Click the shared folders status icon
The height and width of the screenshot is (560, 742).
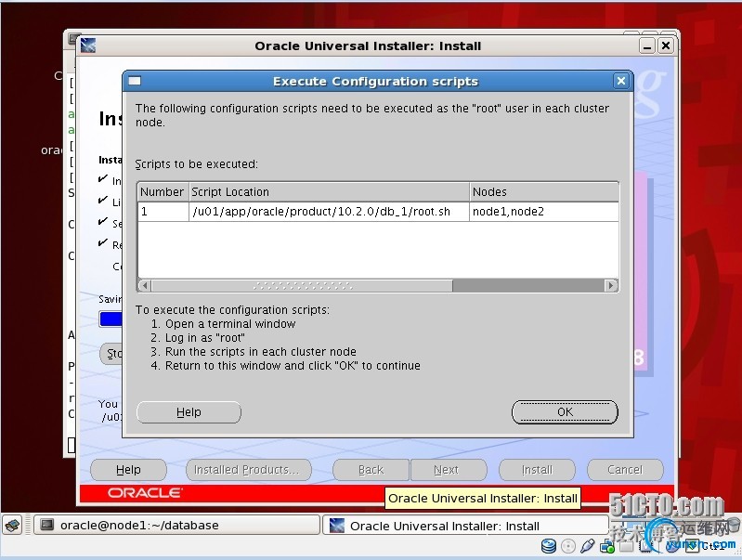point(626,547)
